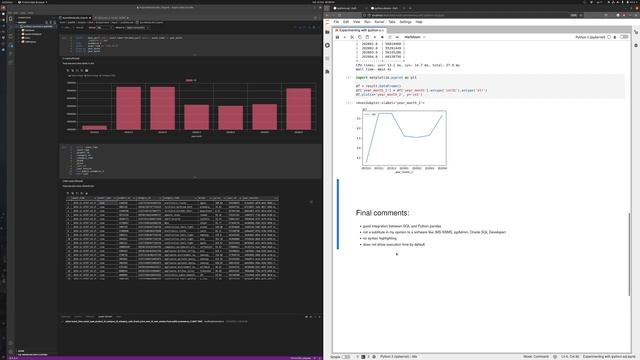The height and width of the screenshot is (360, 640).
Task: Click the debugger bug icon in notebook toolbar
Action: coord(615,37)
